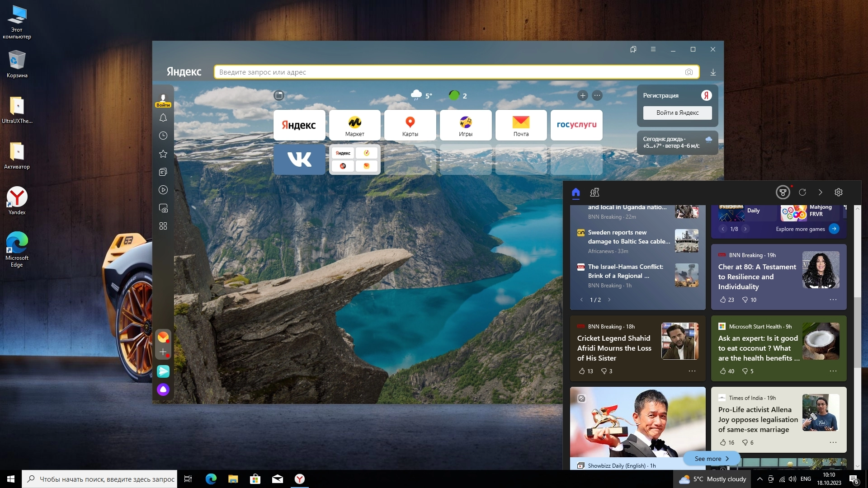This screenshot has width=868, height=488.
Task: Refresh the news feed widget
Action: coord(802,192)
